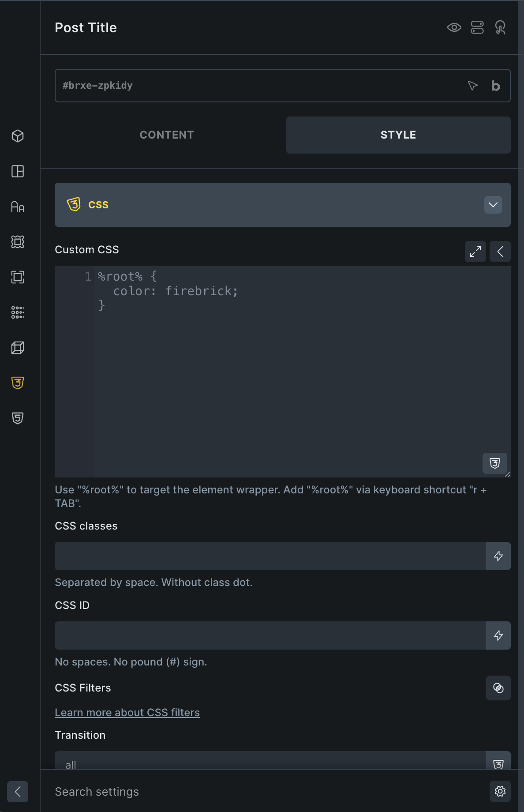Switch to the CONTENT tab

click(167, 135)
